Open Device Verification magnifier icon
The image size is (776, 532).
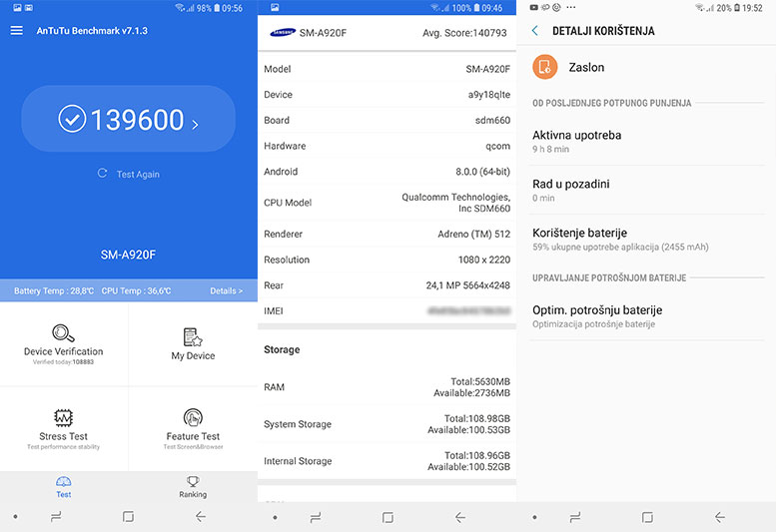[63, 333]
